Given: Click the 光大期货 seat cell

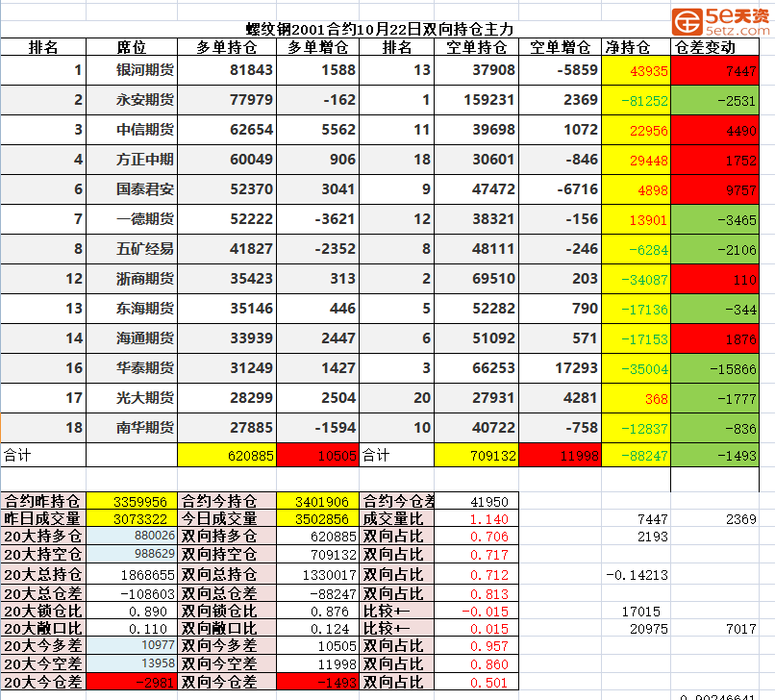Looking at the screenshot, I should pos(132,398).
